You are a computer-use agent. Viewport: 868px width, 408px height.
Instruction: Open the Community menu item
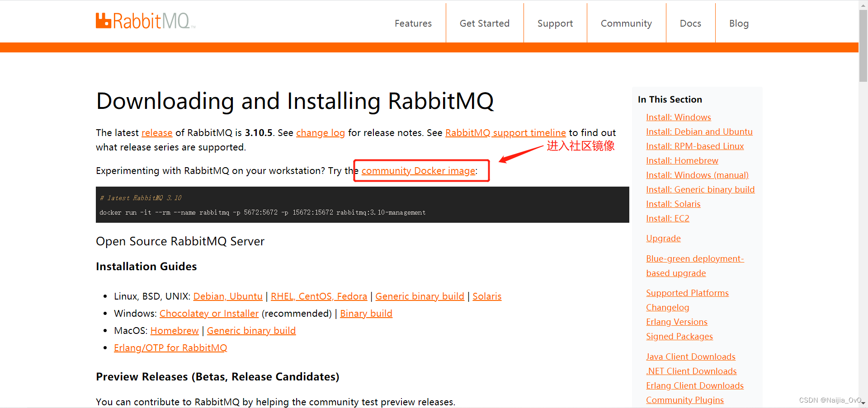[626, 23]
